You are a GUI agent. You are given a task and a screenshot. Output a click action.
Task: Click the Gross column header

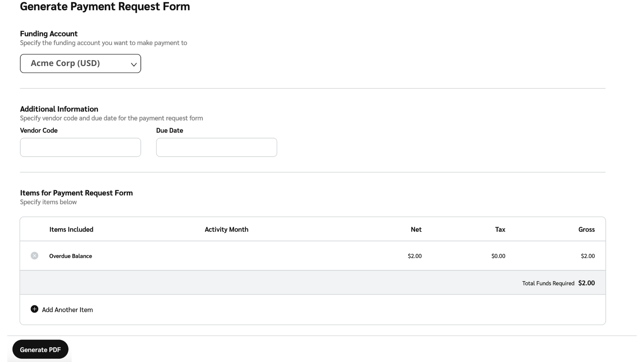tap(586, 230)
